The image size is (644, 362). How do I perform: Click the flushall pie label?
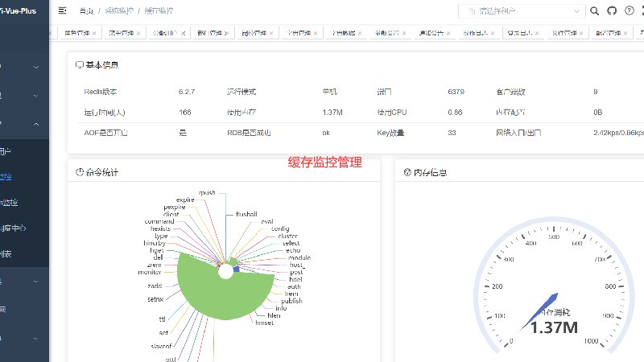click(x=246, y=214)
